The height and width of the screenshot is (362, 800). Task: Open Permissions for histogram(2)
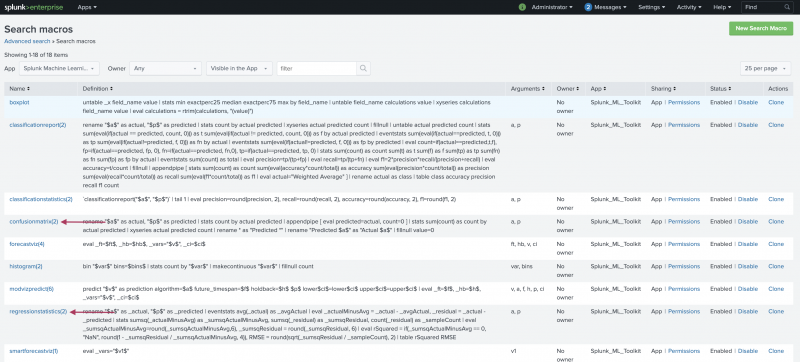tap(684, 267)
